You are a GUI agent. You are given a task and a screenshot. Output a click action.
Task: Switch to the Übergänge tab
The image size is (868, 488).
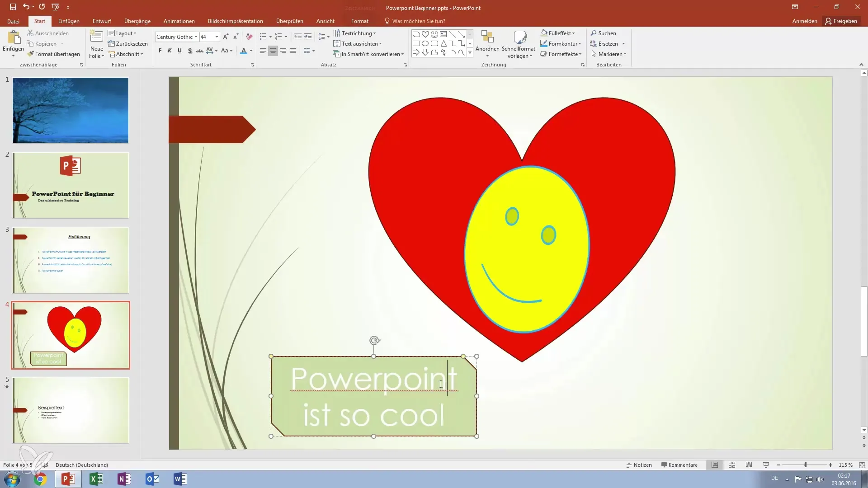coord(137,21)
